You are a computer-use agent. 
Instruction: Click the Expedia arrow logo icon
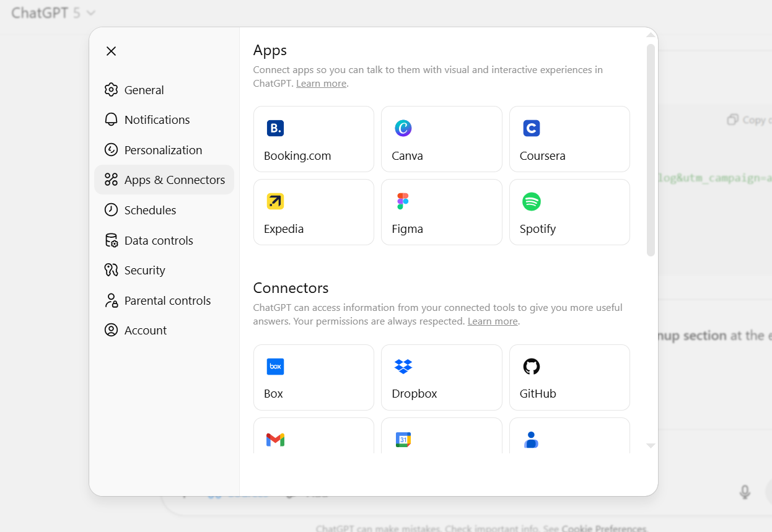coord(275,201)
